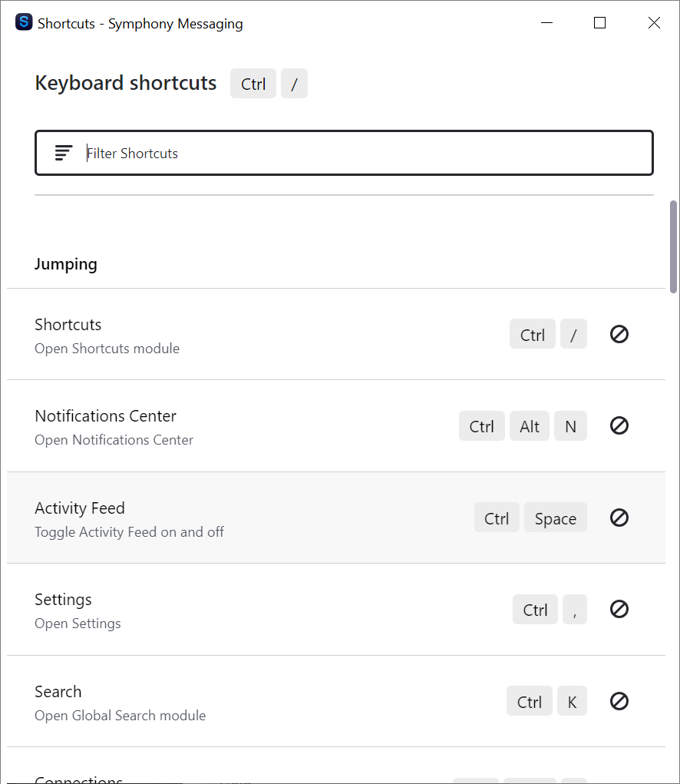Image resolution: width=680 pixels, height=784 pixels.
Task: Select the Notifications Center shortcut row
Action: [230, 426]
